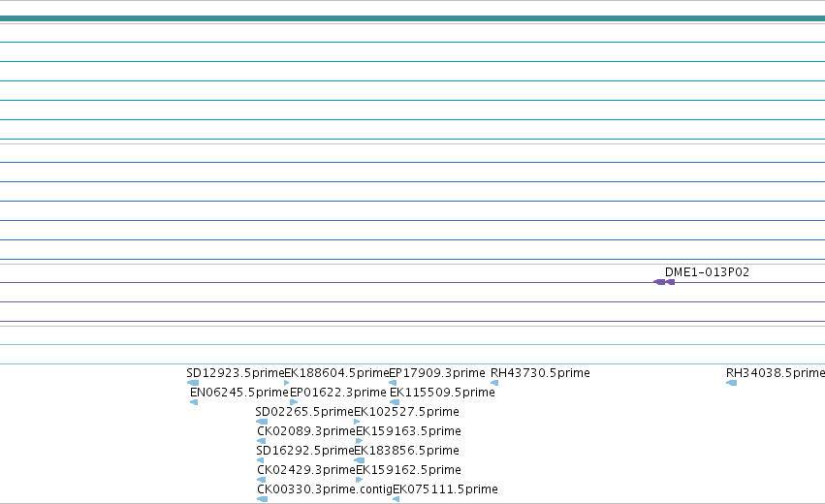Select the arrow glyph under SD02265.5prime
Image resolution: width=825 pixels, height=504 pixels.
pos(262,422)
